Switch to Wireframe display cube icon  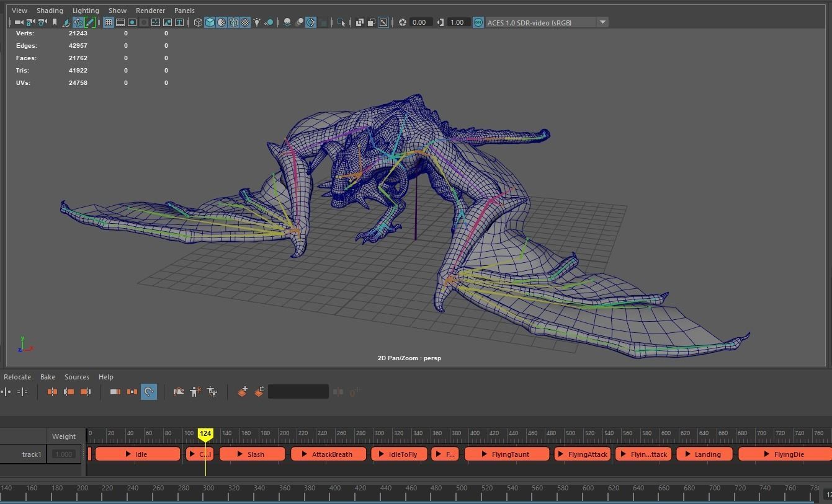coord(198,22)
